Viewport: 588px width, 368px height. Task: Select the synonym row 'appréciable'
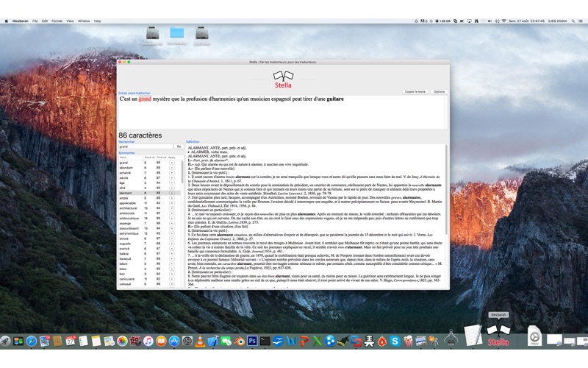click(149, 203)
